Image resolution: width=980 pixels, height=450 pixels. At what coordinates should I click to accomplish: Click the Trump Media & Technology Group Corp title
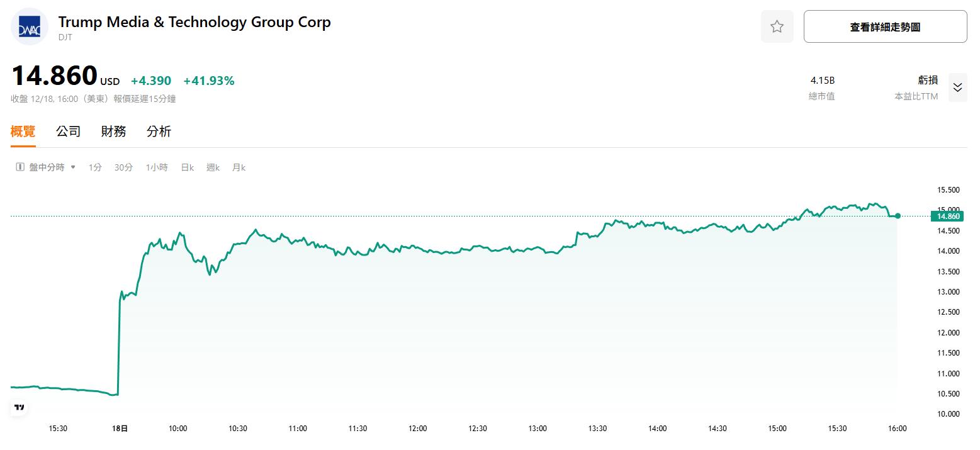pyautogui.click(x=194, y=22)
